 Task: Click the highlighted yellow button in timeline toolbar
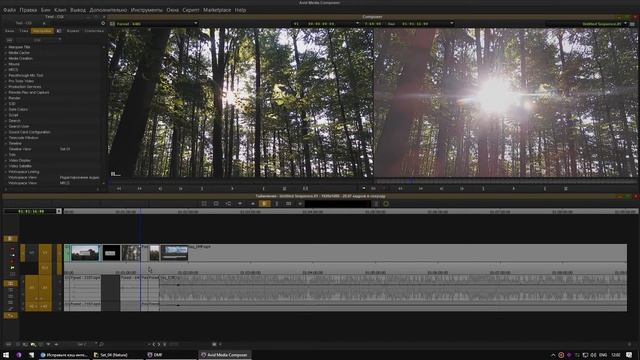264,204
